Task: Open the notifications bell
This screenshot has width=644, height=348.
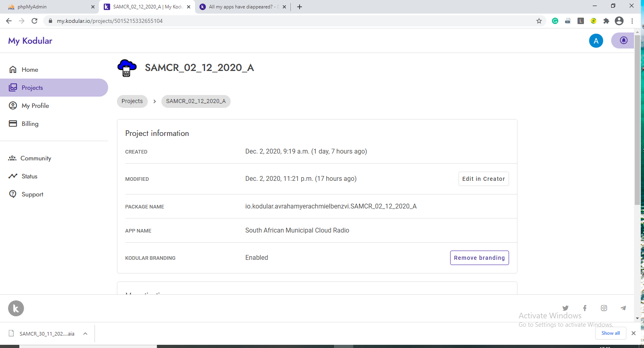Action: (624, 40)
